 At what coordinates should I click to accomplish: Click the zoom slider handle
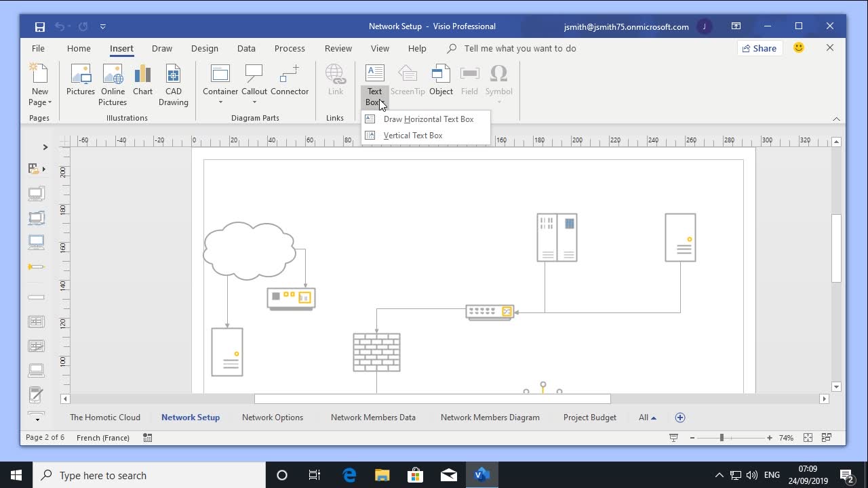point(722,438)
